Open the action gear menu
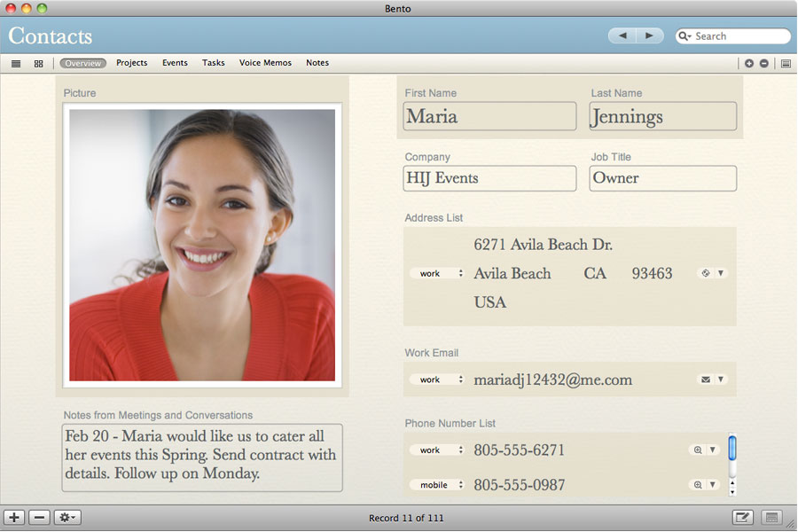This screenshot has height=532, width=798. 66,517
